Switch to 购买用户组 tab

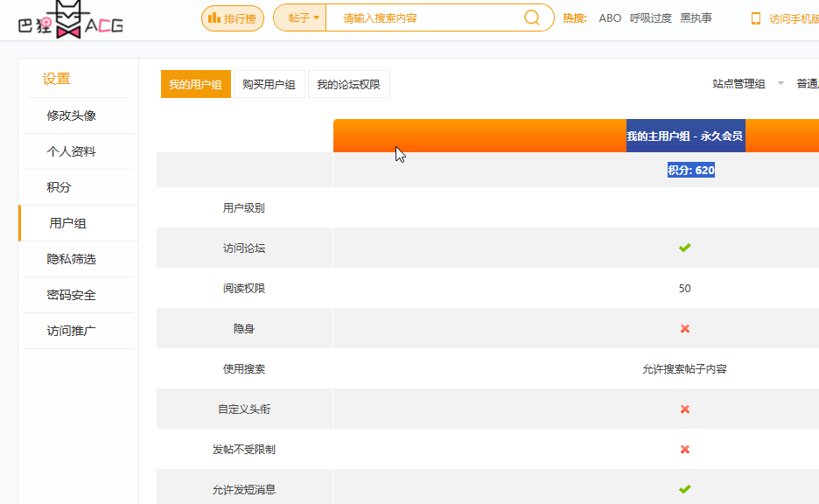pyautogui.click(x=269, y=84)
